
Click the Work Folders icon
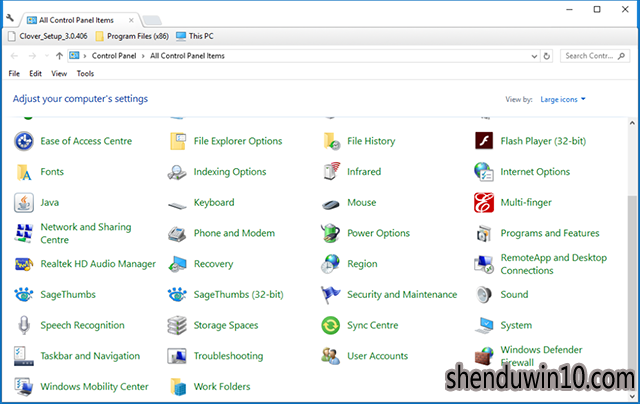(x=178, y=387)
